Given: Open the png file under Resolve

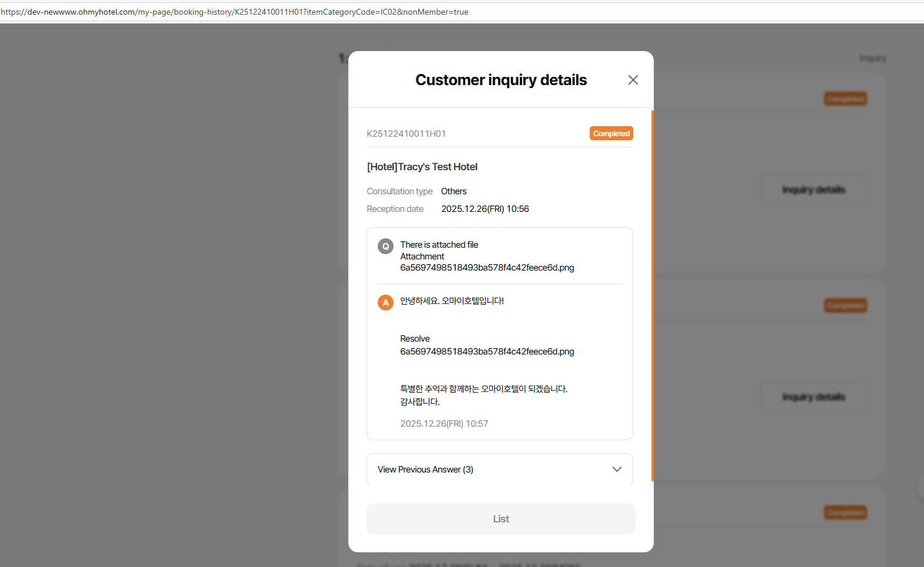Looking at the screenshot, I should 487,352.
